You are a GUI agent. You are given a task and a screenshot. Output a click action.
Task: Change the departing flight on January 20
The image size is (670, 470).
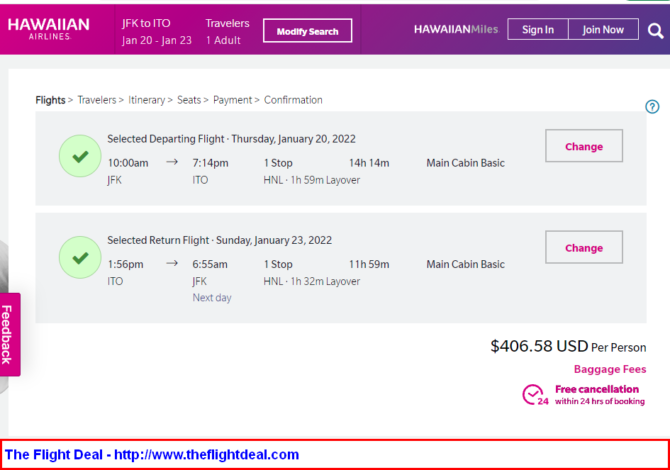584,146
